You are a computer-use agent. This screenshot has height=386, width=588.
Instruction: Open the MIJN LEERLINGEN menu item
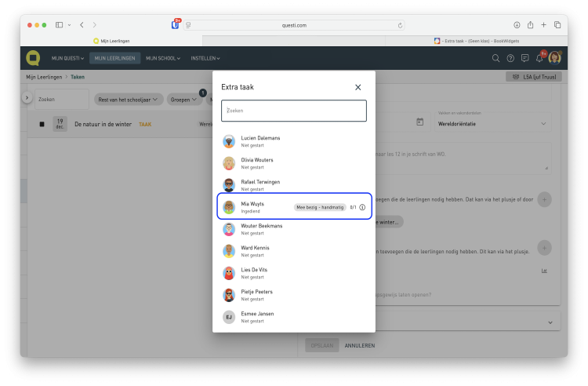[114, 58]
